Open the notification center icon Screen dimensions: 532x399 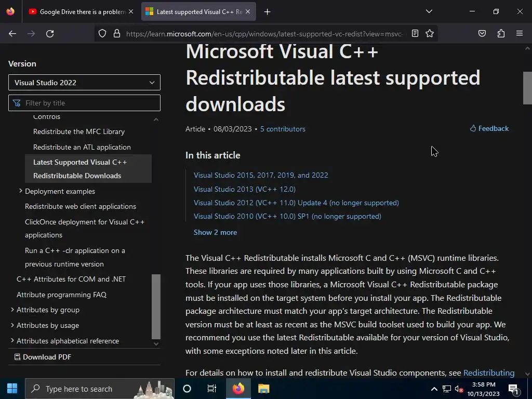[x=513, y=389]
